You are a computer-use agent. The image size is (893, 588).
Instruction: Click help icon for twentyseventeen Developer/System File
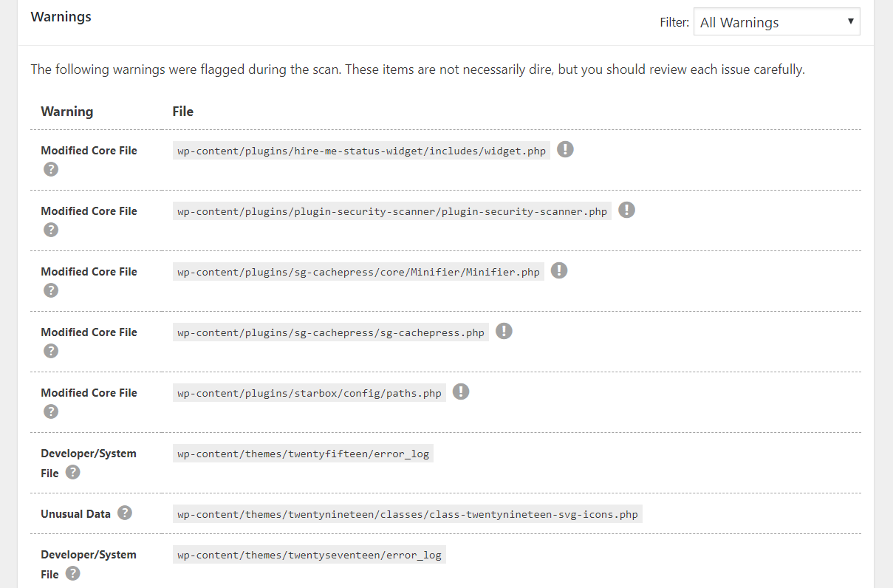click(72, 573)
